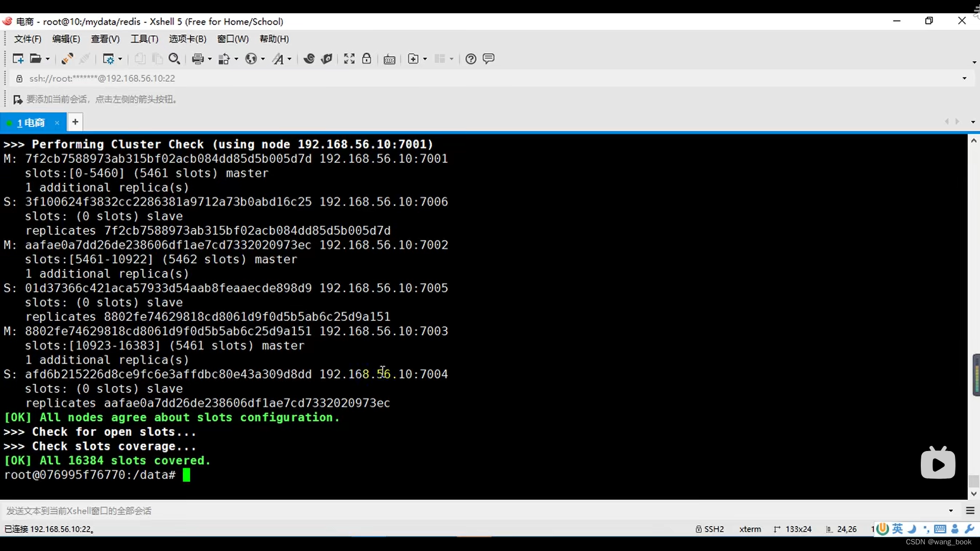Click the broadcast text to session button
This screenshot has height=551, width=980.
pos(488,59)
